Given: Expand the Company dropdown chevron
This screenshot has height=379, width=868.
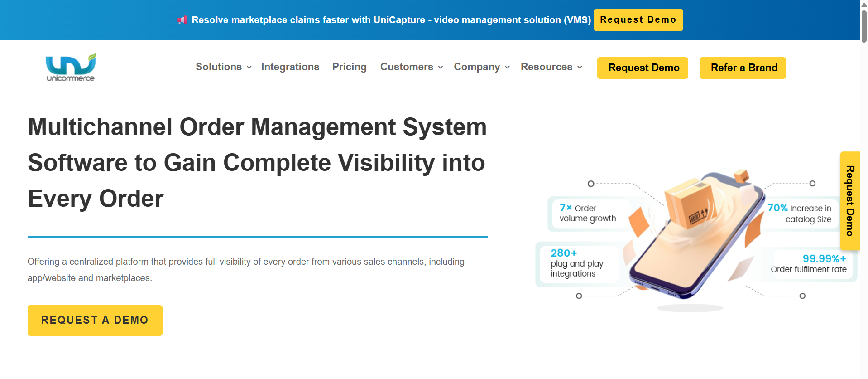Looking at the screenshot, I should tap(507, 68).
